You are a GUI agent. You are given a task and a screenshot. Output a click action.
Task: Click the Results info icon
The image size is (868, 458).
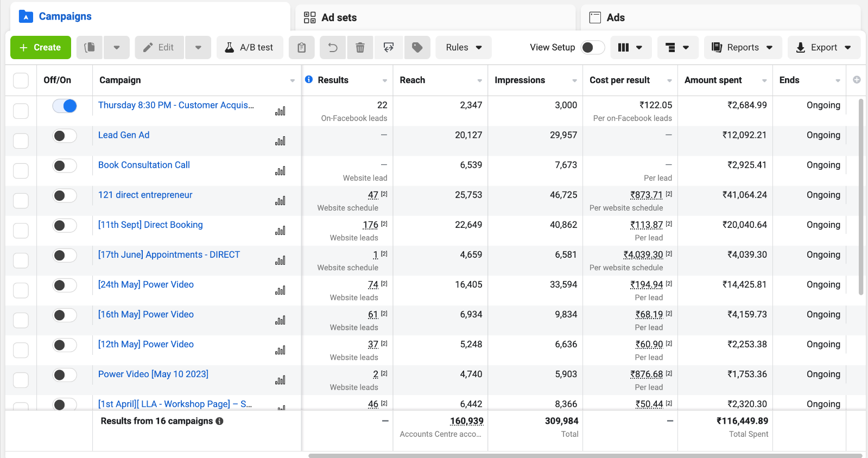pos(309,80)
